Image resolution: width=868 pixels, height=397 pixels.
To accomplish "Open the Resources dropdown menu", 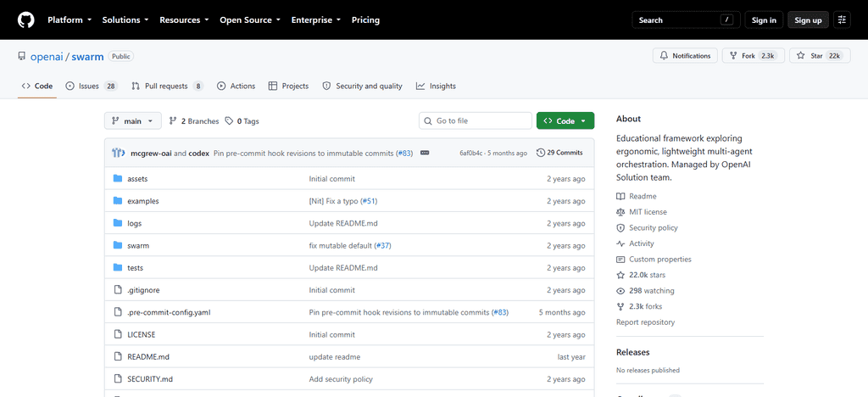I will 184,20.
